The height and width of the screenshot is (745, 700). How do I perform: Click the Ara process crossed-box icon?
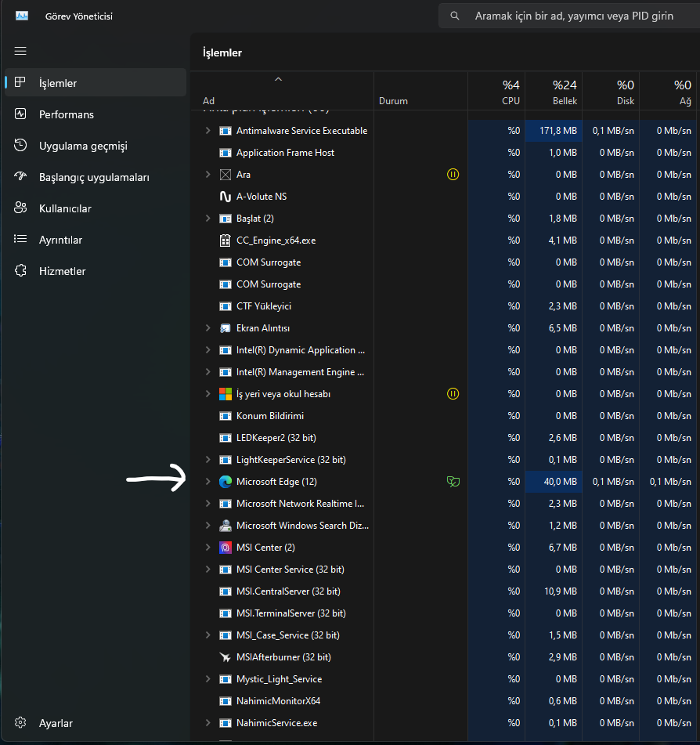click(x=225, y=175)
